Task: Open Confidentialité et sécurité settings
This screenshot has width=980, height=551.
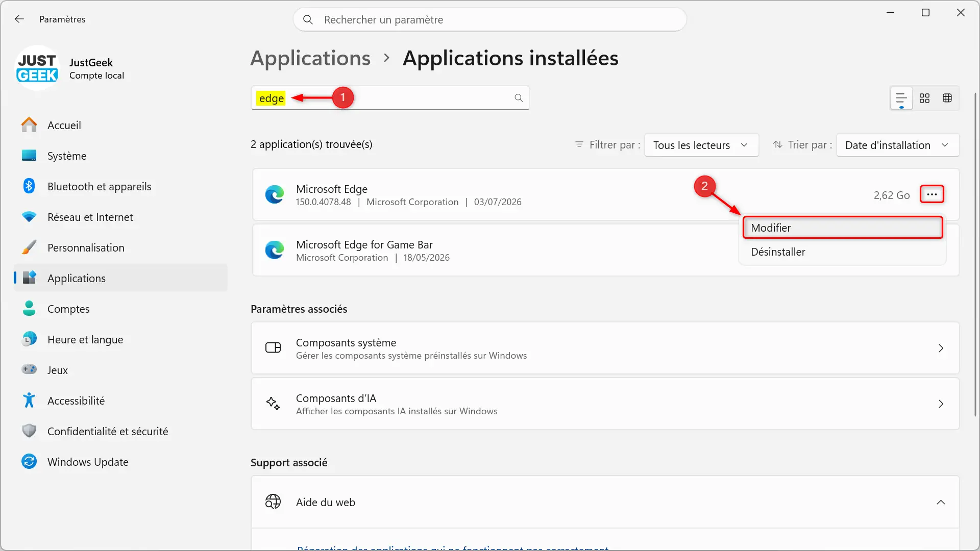Action: (120, 431)
